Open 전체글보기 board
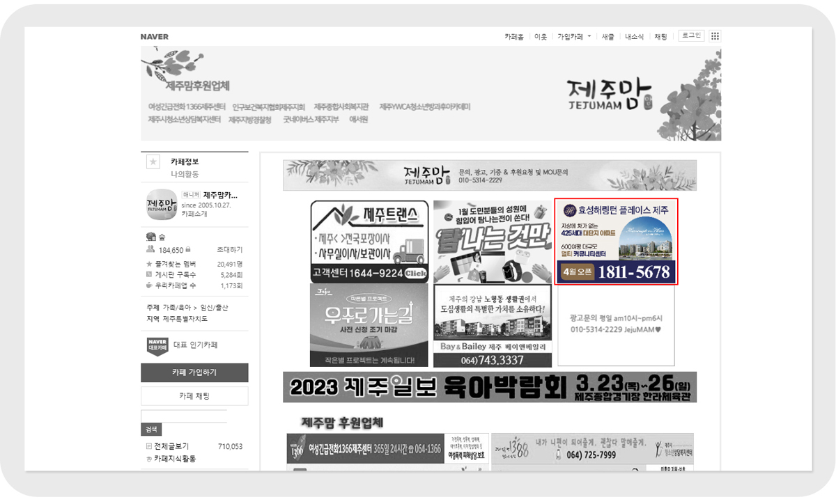This screenshot has height=504, width=836. (171, 446)
